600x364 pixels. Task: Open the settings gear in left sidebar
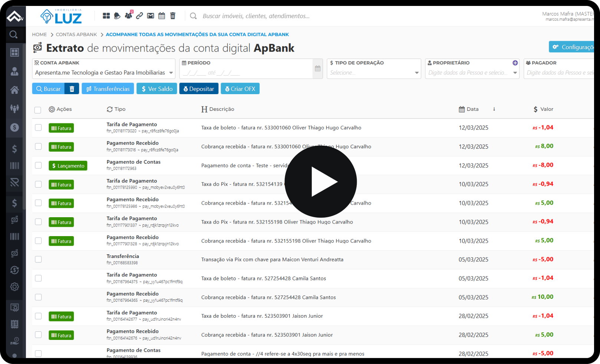click(x=14, y=287)
